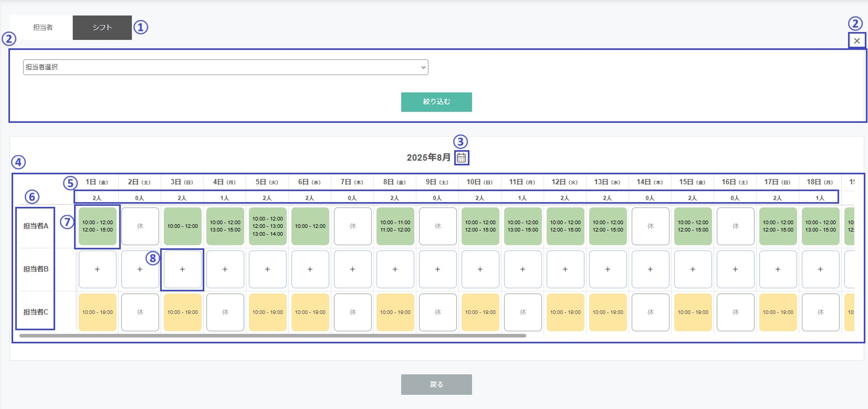Open 担当者C shift on 13日

pyautogui.click(x=608, y=312)
